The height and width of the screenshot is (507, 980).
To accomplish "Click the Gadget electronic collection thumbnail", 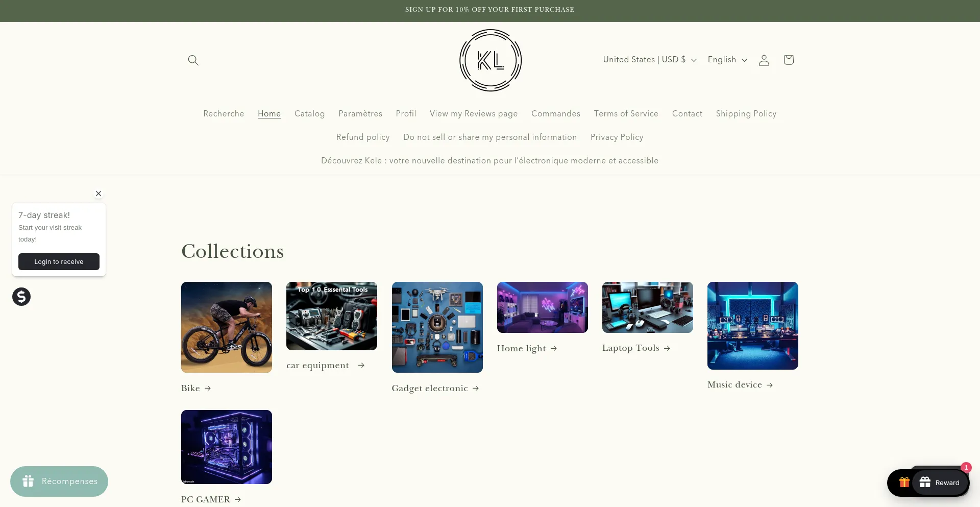I will 437,327.
